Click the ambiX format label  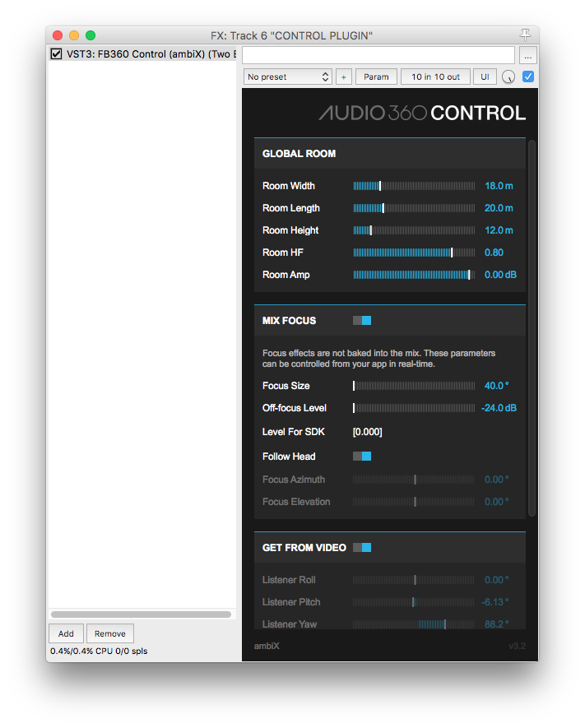(x=267, y=646)
